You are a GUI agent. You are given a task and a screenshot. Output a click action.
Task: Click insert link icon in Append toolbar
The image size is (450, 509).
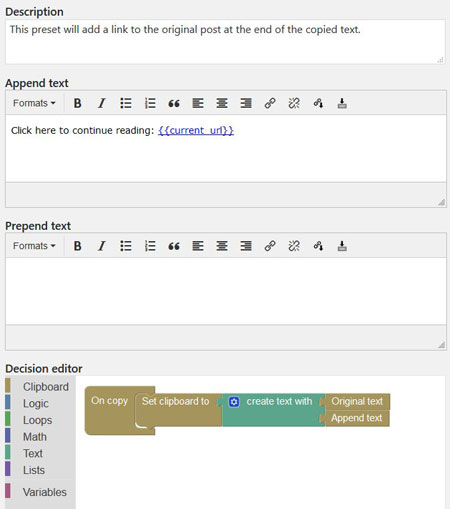(x=270, y=103)
